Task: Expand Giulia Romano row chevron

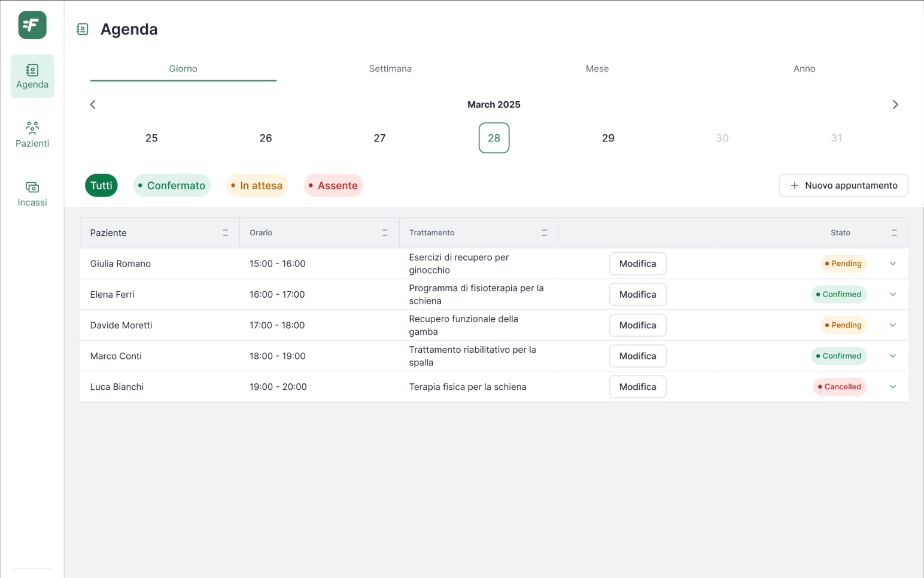Action: (893, 264)
